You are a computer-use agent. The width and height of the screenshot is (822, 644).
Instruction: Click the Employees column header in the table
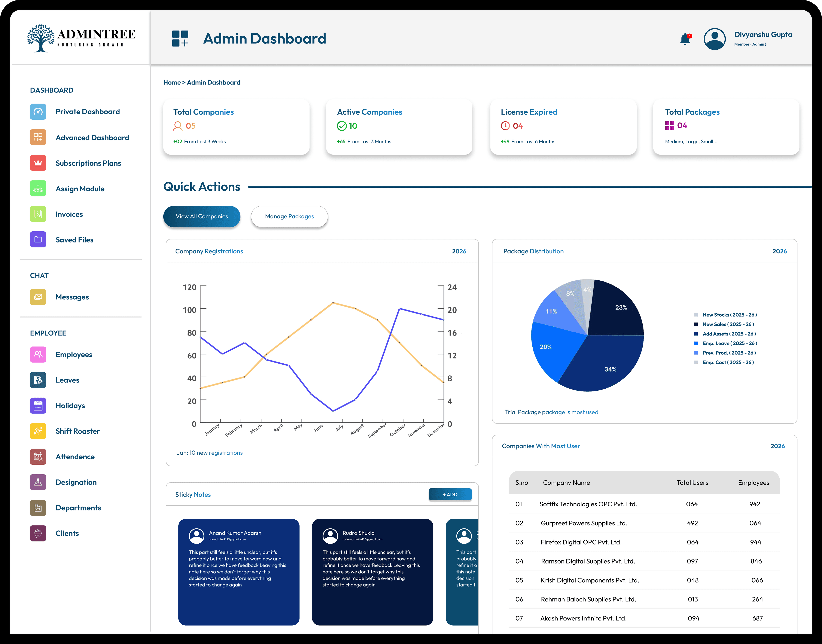coord(753,483)
